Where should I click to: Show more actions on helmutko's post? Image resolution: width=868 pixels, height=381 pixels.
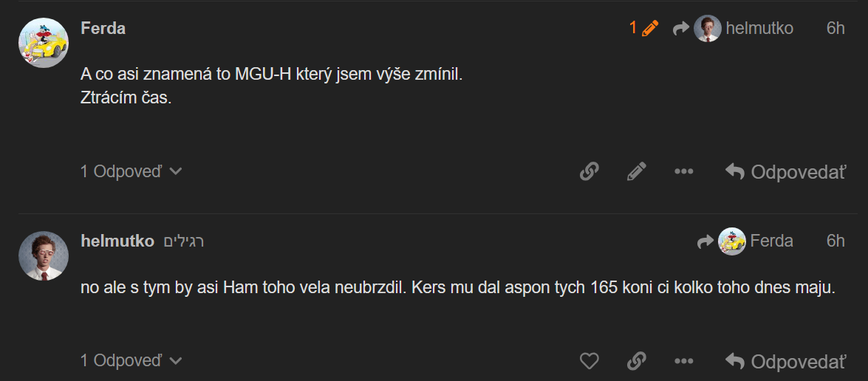coord(683,361)
